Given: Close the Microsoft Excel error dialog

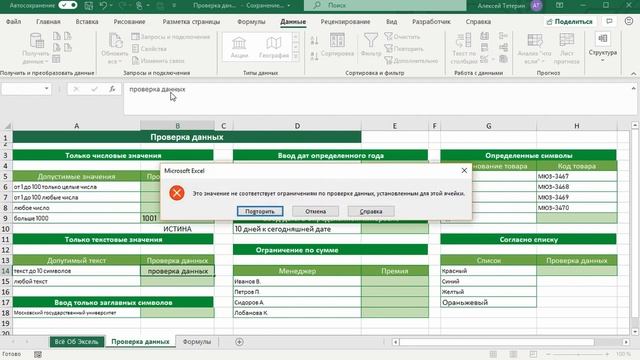Looking at the screenshot, I should coord(464,171).
